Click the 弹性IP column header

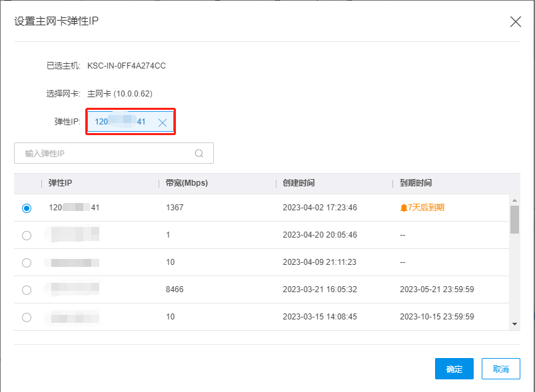click(x=65, y=183)
